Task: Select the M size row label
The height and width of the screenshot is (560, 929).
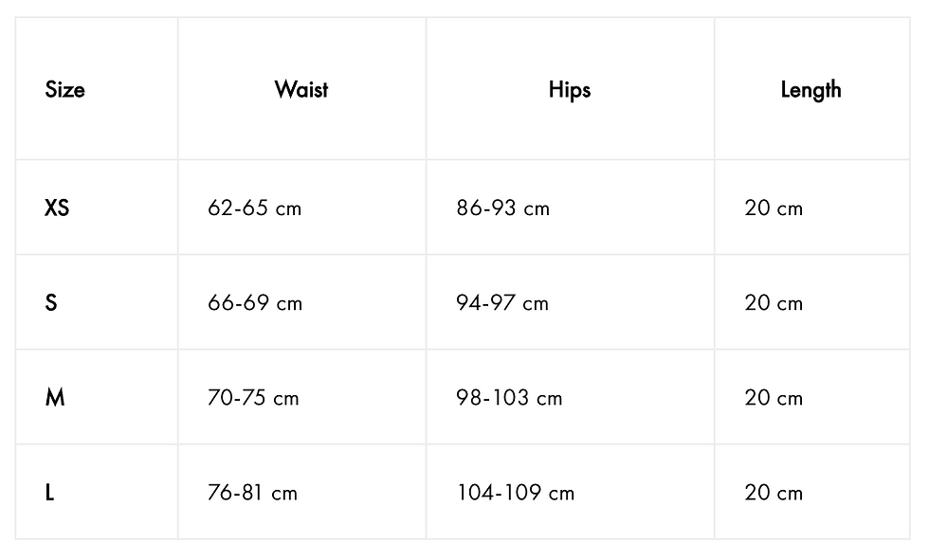Action: [x=55, y=398]
